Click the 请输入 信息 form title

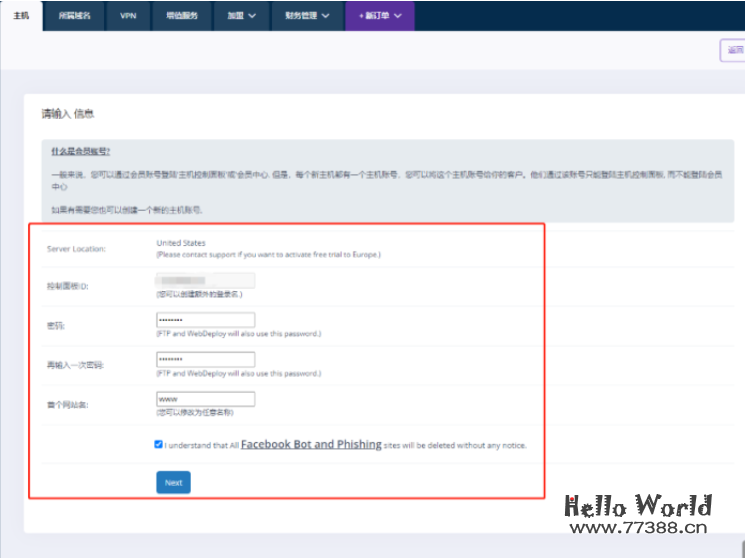(x=68, y=114)
